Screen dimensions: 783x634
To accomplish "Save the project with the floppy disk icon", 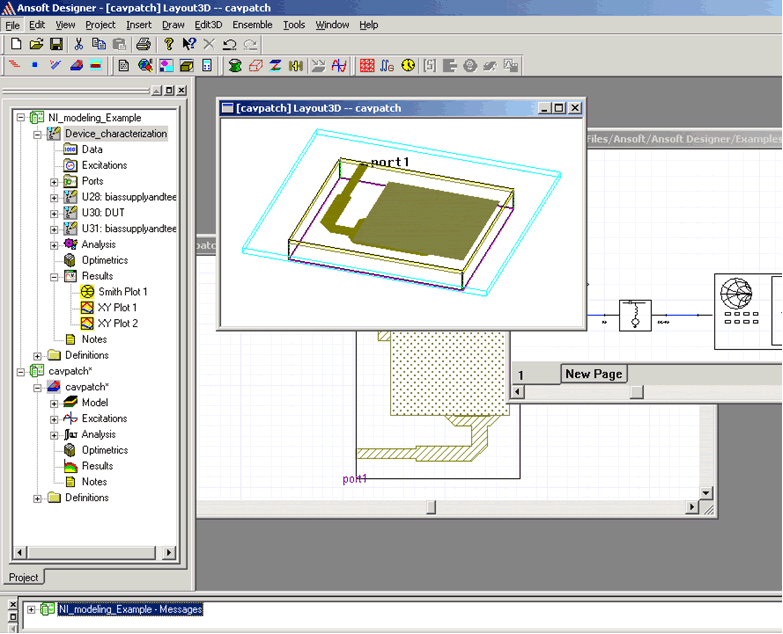I will pyautogui.click(x=56, y=44).
